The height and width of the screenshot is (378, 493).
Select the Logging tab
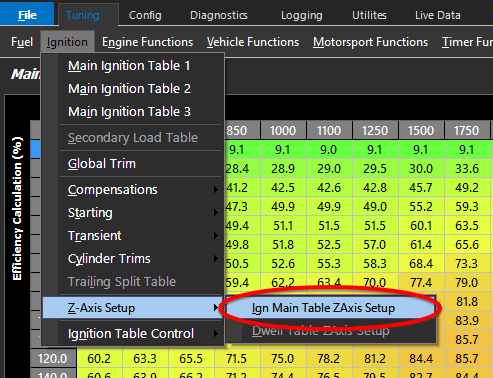(302, 15)
